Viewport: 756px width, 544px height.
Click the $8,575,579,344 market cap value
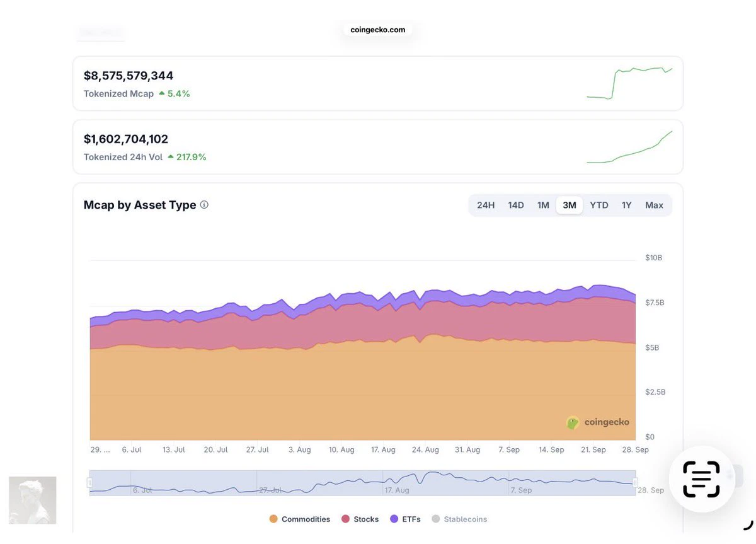click(x=129, y=76)
